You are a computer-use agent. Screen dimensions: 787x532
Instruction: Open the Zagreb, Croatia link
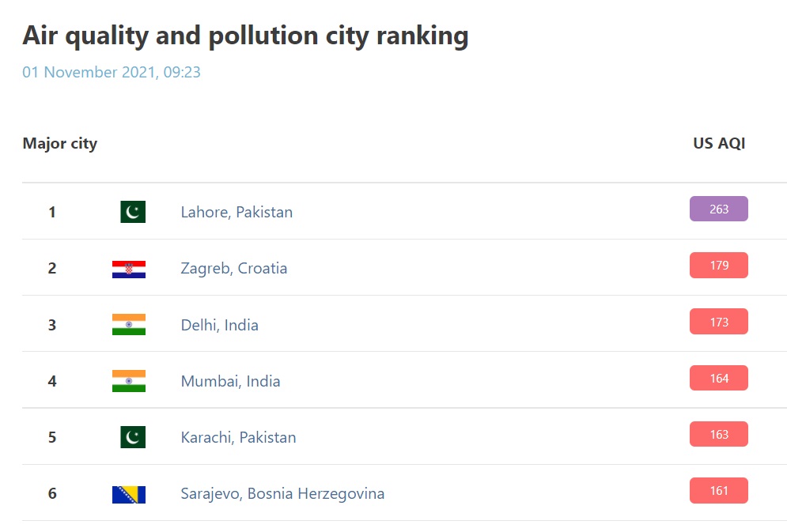(234, 268)
